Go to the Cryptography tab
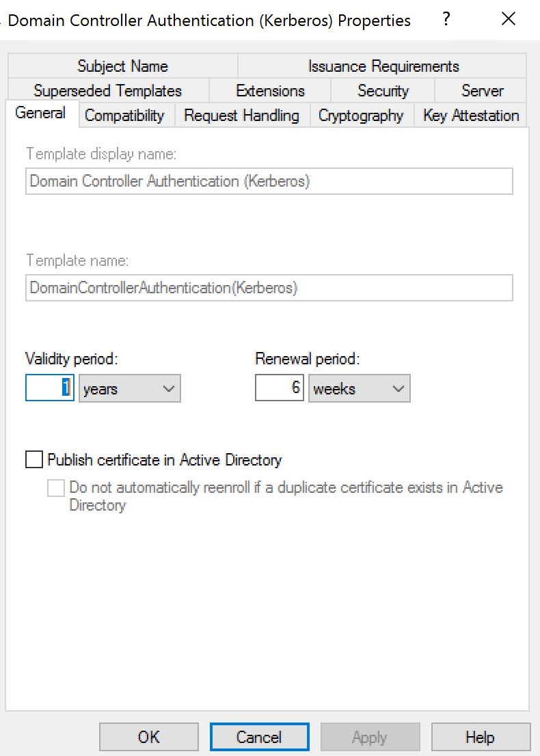The image size is (540, 756). (361, 116)
